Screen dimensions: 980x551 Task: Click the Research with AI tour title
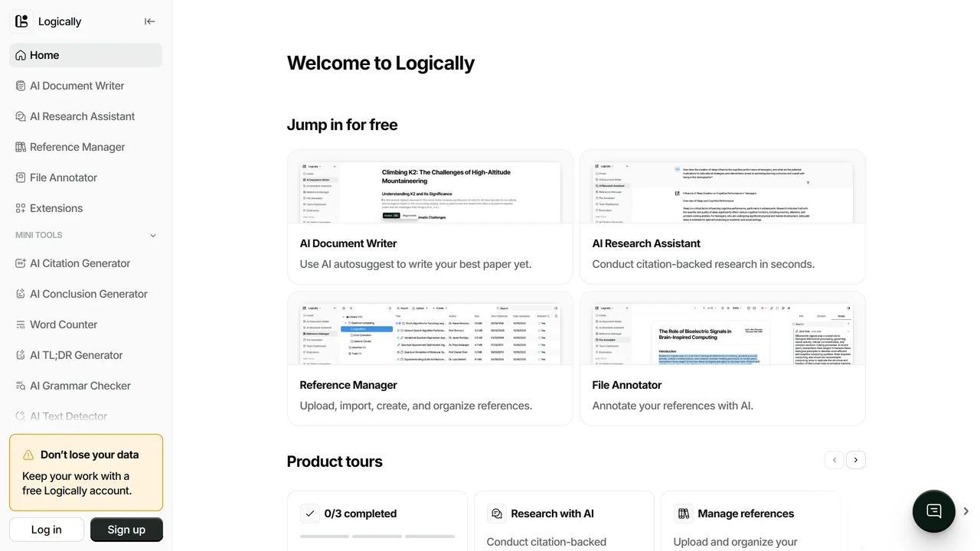(x=553, y=514)
